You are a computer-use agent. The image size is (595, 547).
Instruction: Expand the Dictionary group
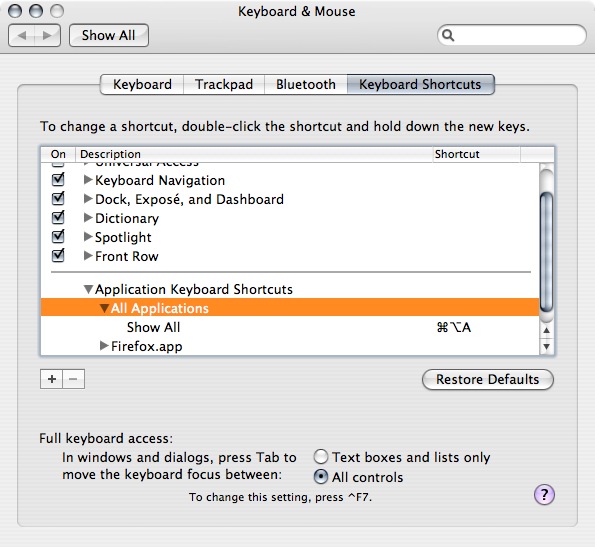[x=88, y=217]
